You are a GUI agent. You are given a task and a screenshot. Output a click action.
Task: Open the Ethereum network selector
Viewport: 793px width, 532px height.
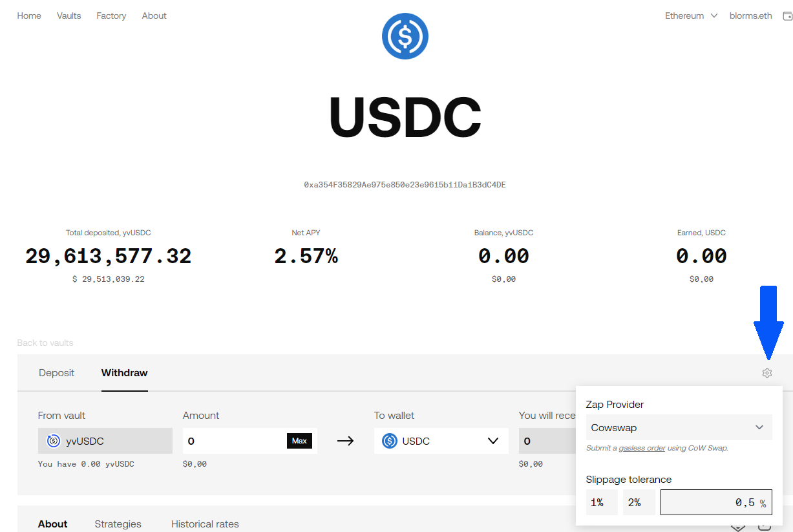click(691, 16)
